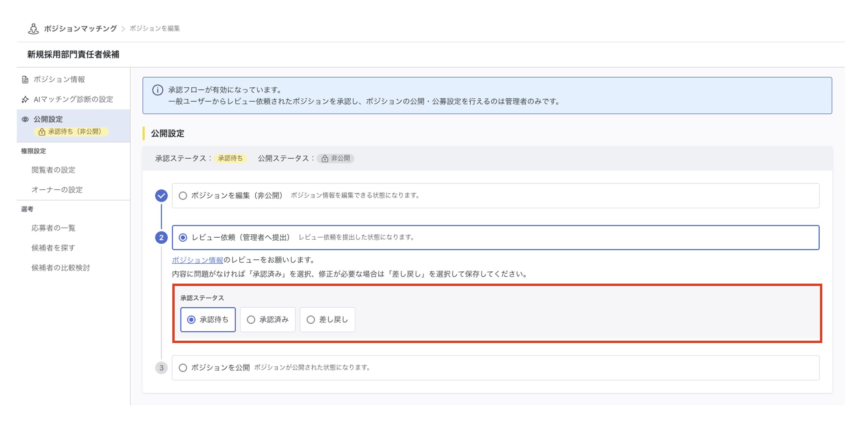Choose 承認済み approval status
Viewport: 868px width, 433px height.
[267, 320]
